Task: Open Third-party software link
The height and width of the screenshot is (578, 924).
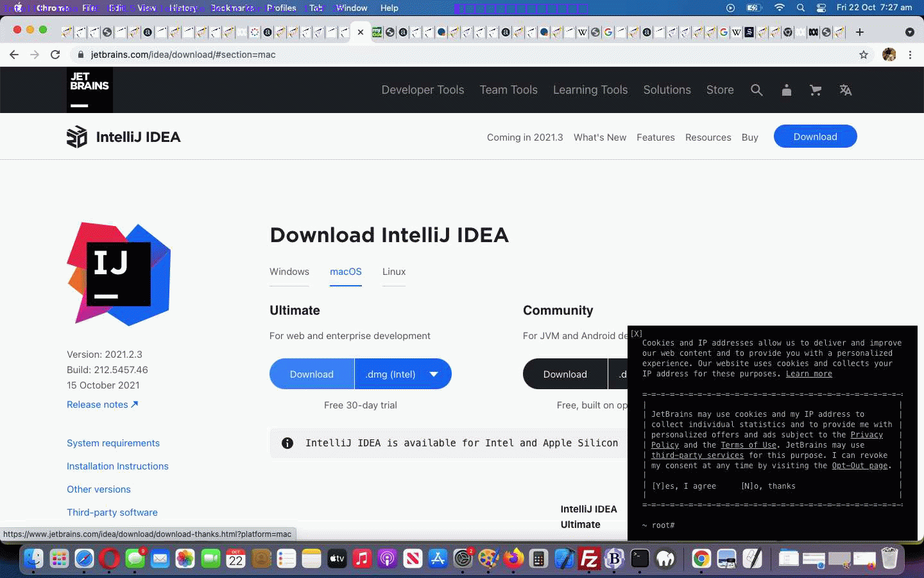Action: (x=112, y=512)
